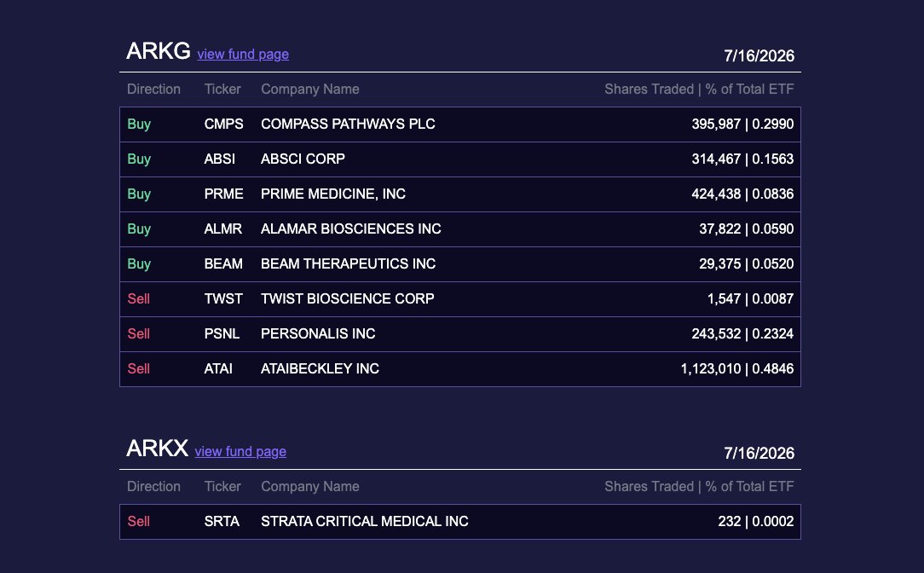
Task: Select the SRTA ticker cell
Action: click(x=222, y=521)
